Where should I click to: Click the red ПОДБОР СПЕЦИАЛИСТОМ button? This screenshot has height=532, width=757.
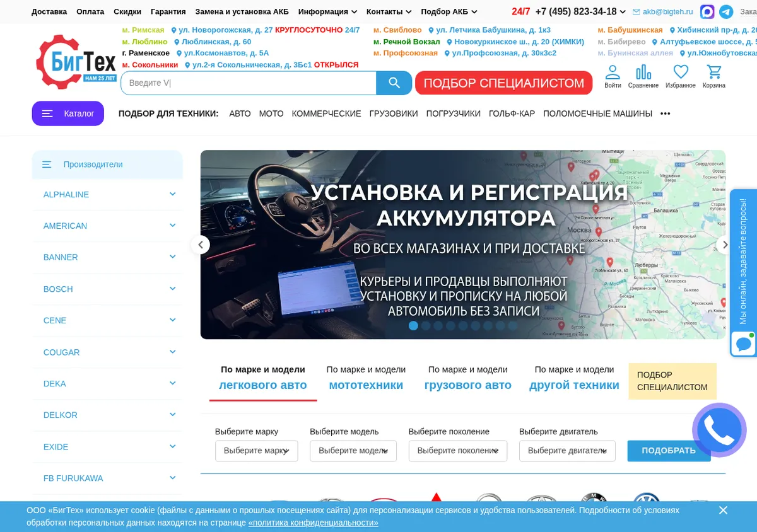(503, 83)
